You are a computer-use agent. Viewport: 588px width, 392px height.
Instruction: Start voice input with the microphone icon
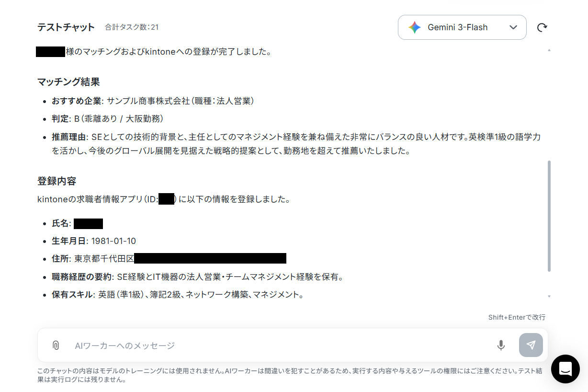(501, 345)
